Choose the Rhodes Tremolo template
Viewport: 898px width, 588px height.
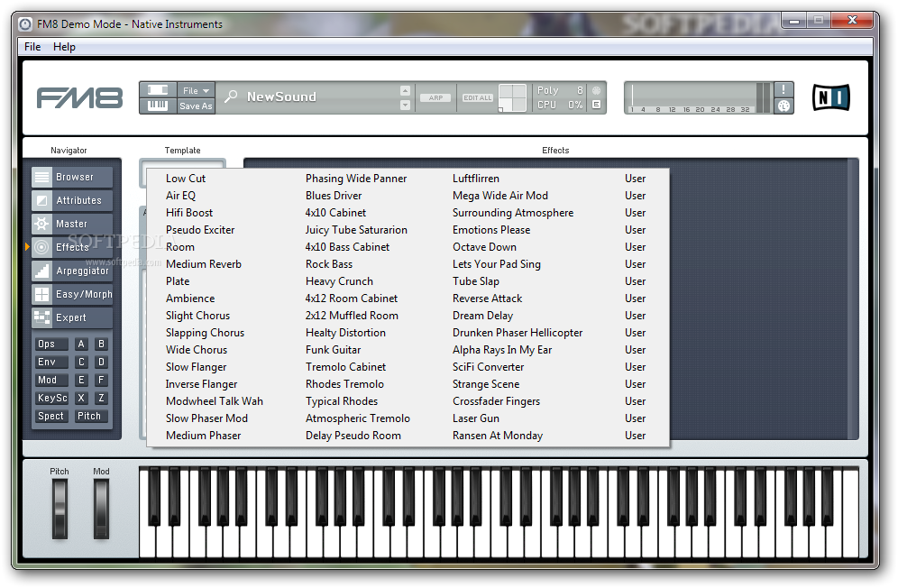[344, 384]
